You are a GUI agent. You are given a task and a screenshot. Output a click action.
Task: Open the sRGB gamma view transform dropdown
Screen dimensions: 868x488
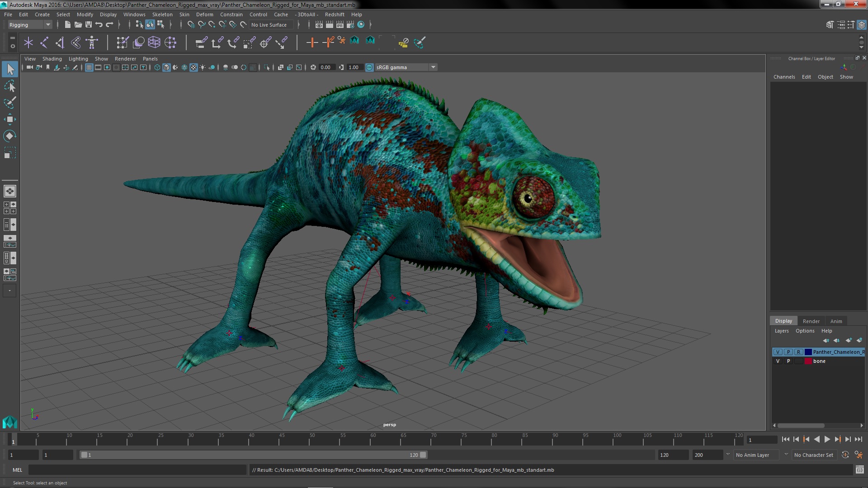[x=406, y=67]
